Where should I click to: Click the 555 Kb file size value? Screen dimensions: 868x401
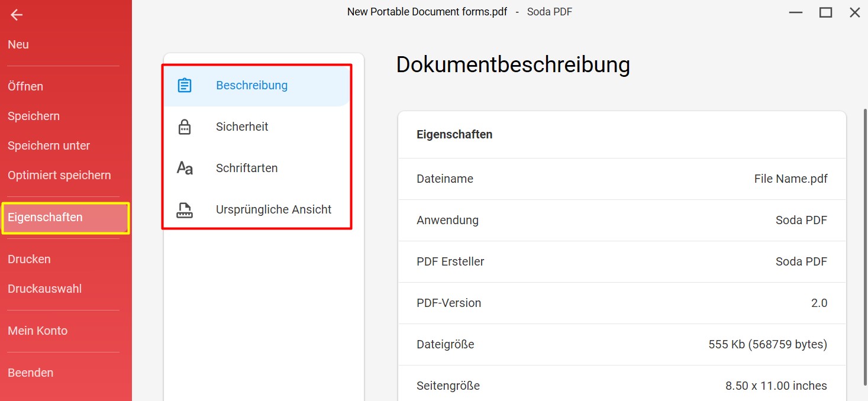click(767, 344)
